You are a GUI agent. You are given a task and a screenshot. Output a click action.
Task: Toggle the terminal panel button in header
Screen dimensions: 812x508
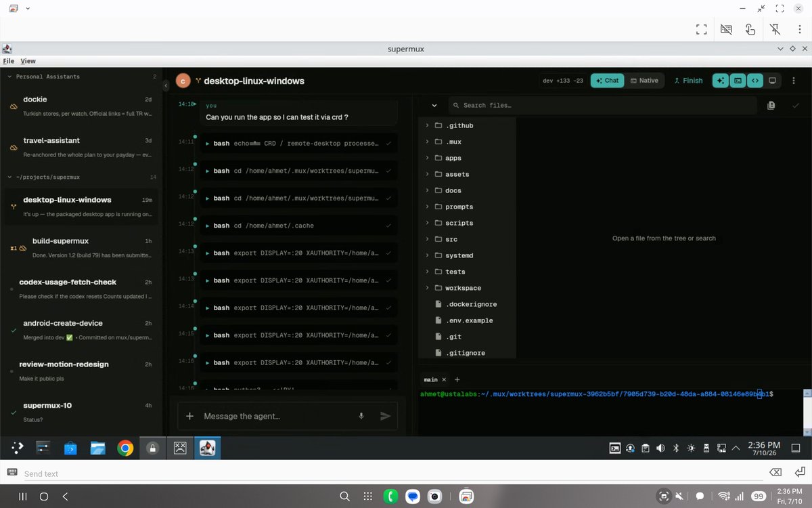coord(738,81)
